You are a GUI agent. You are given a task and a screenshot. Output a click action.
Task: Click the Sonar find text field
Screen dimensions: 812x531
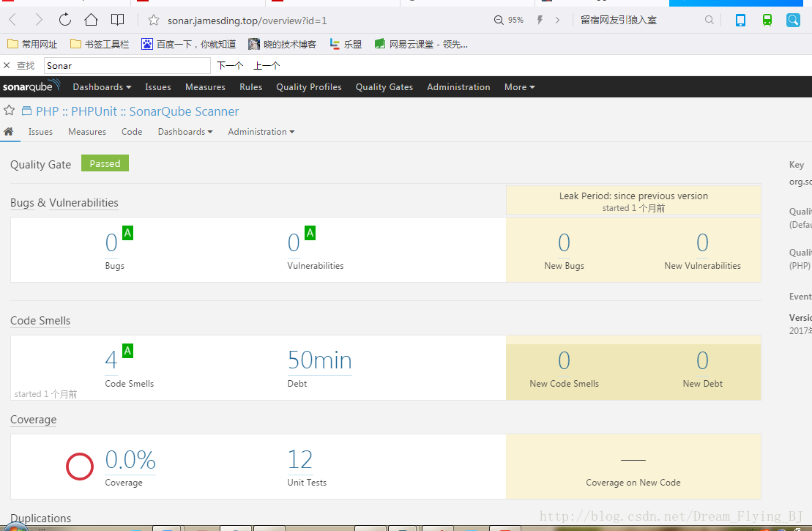(x=126, y=66)
